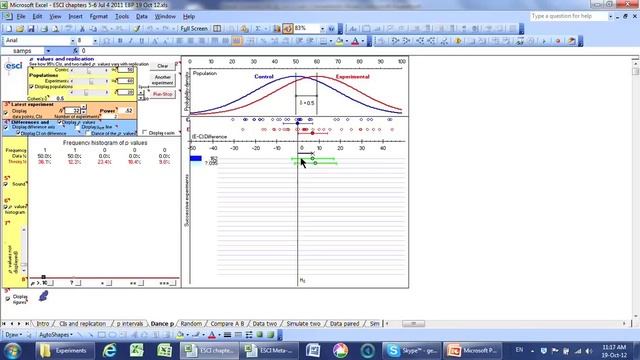Click the Font Color letter A icon
Viewport: 640px width, 360px height.
(355, 41)
